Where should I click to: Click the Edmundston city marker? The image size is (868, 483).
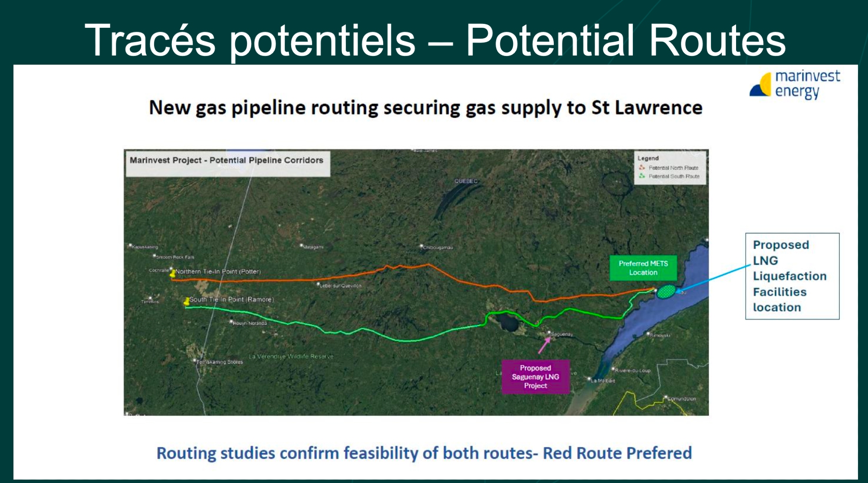click(x=665, y=397)
